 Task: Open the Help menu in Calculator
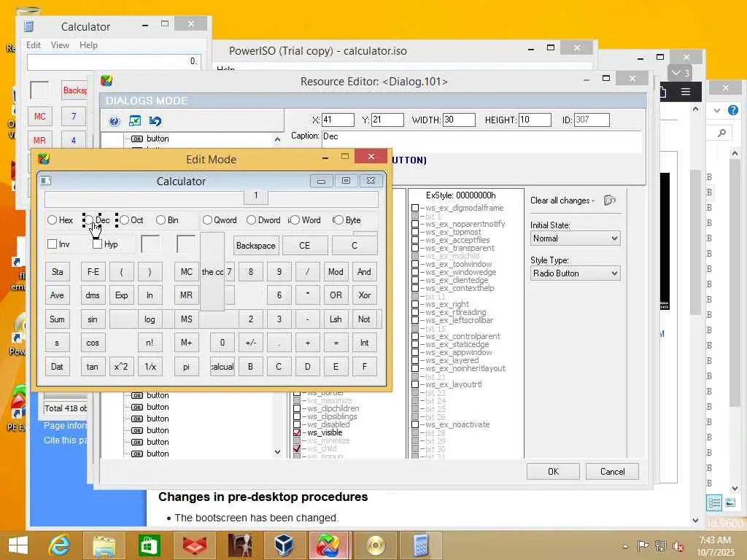[88, 44]
